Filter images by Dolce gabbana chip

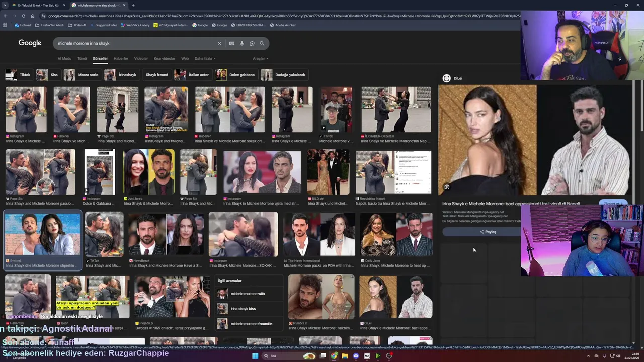click(236, 75)
